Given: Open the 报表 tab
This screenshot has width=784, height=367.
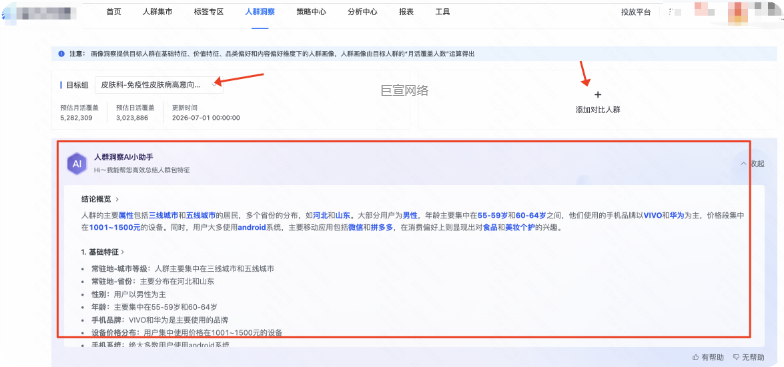Looking at the screenshot, I should point(406,12).
